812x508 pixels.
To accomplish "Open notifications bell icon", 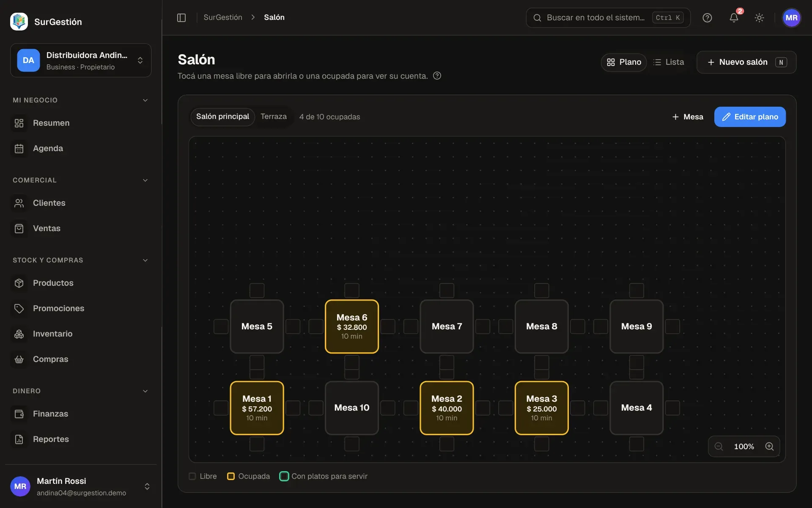I will [734, 18].
